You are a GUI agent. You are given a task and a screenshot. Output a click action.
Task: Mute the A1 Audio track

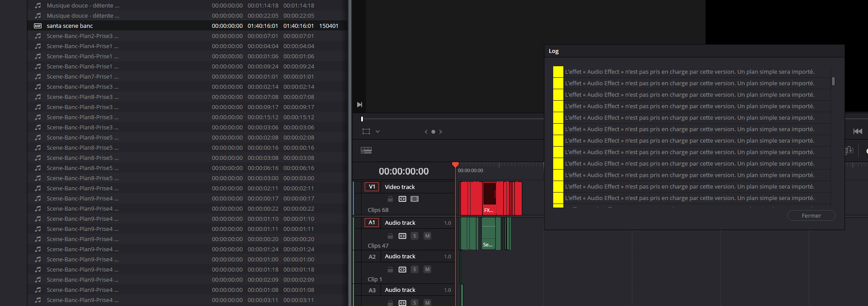pos(427,236)
